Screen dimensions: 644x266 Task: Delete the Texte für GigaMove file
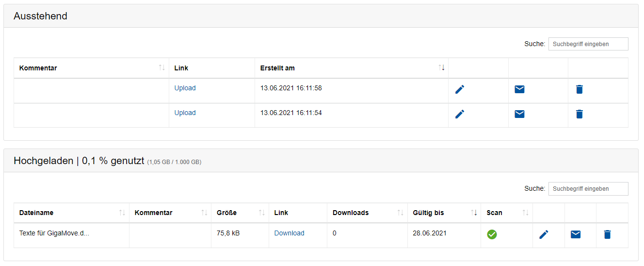[607, 234]
